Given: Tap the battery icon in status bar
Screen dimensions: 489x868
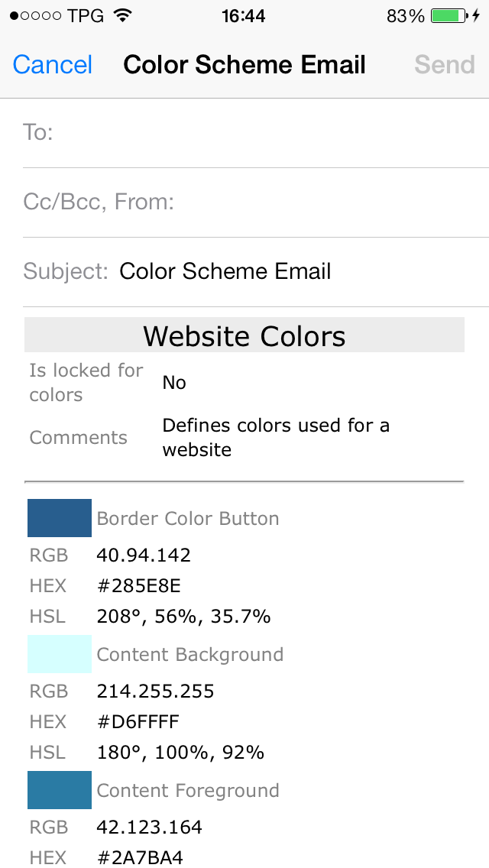Looking at the screenshot, I should (x=448, y=16).
